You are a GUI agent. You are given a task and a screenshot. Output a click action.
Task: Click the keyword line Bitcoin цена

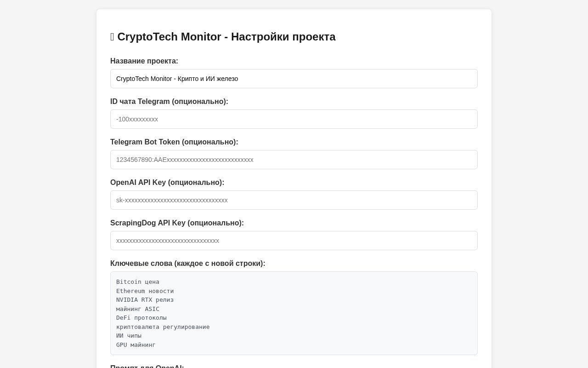(138, 282)
